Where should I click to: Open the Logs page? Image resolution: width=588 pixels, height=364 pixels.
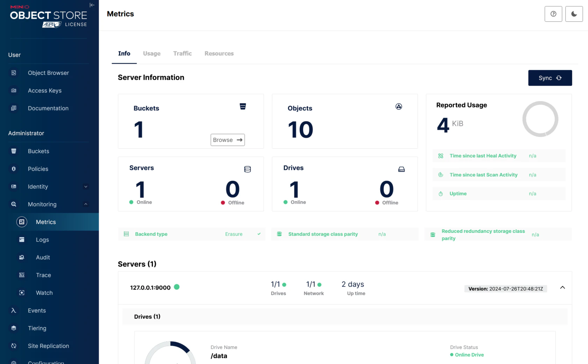point(42,240)
